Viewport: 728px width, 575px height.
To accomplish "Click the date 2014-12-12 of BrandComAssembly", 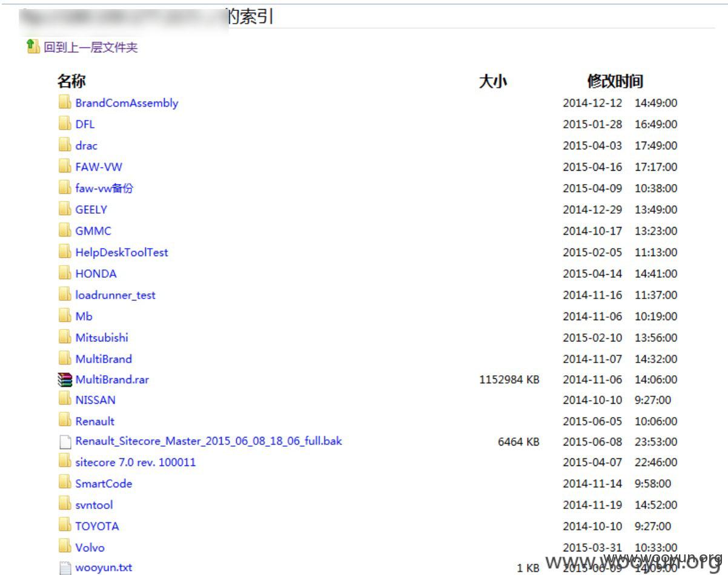I will click(x=592, y=103).
